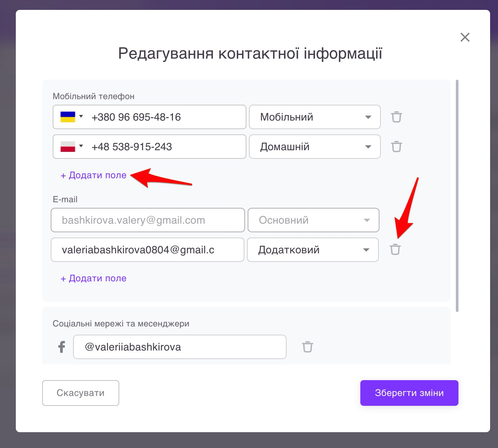Remove the additional valeriabashkirova0804 email row
The image size is (498, 448).
[x=395, y=250]
